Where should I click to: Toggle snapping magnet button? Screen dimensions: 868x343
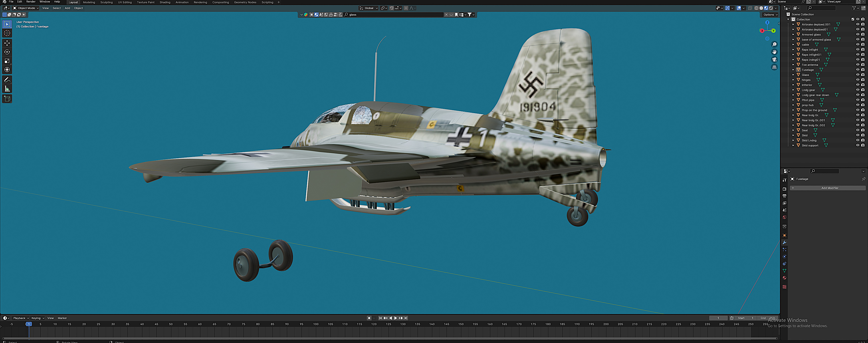(392, 8)
